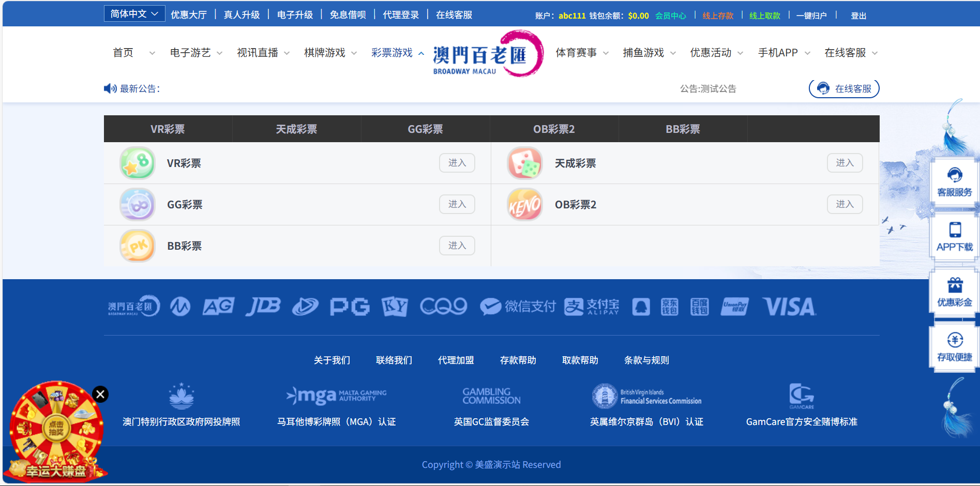Close the lucky wheel popup
This screenshot has width=980, height=486.
coord(100,394)
